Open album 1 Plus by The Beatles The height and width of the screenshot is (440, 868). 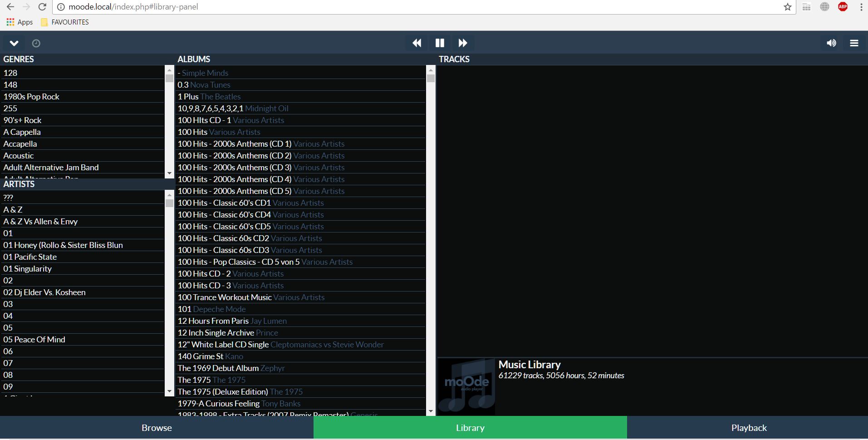tap(300, 96)
